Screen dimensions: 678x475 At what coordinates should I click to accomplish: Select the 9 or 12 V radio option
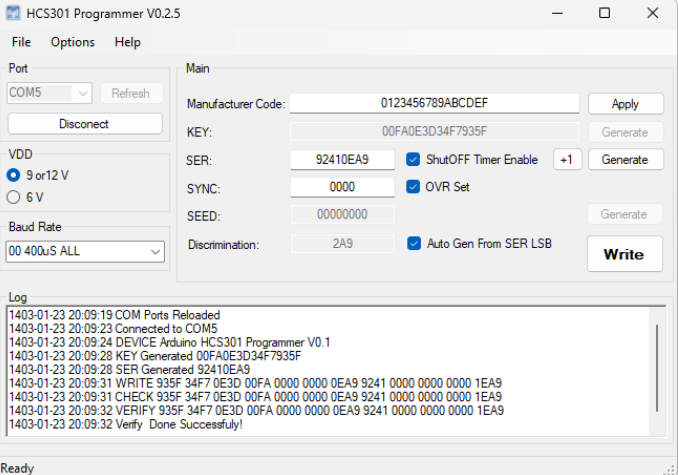14,175
